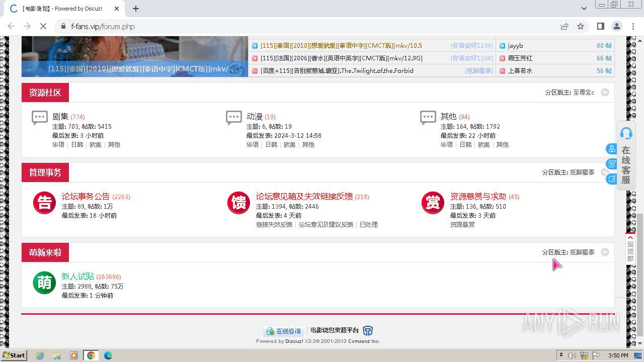
Task: Open the 其他 forum link
Action: click(448, 117)
